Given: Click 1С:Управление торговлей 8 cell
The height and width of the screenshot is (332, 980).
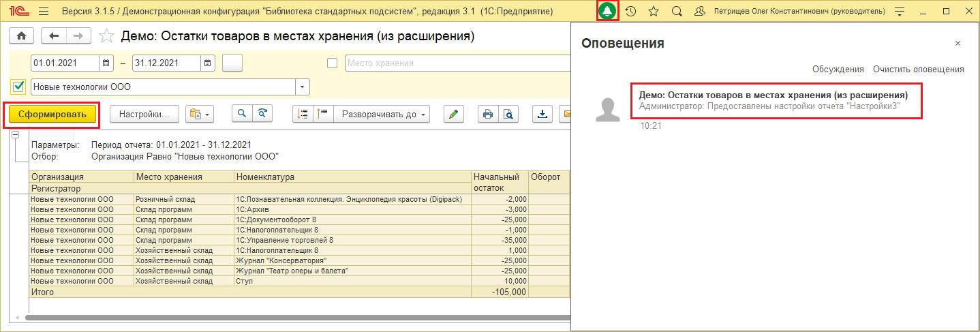Looking at the screenshot, I should (352, 240).
